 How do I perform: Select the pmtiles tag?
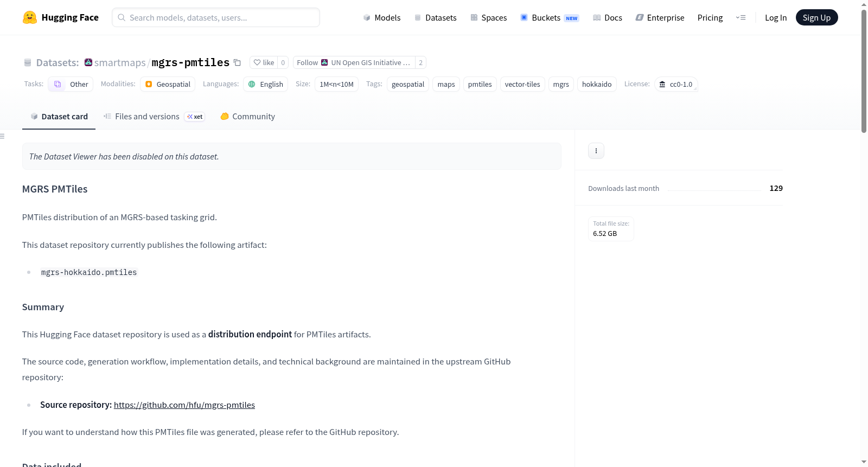[x=480, y=84]
